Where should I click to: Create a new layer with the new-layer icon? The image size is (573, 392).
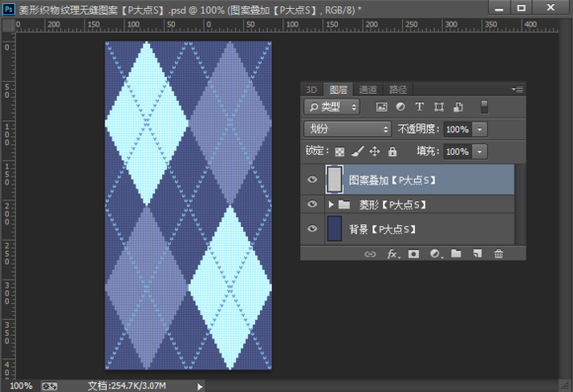pos(477,254)
